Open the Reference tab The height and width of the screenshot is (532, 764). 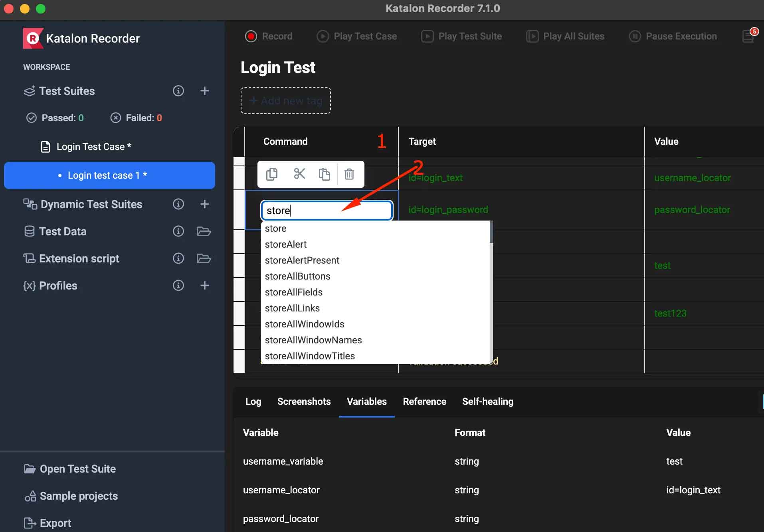pyautogui.click(x=424, y=402)
